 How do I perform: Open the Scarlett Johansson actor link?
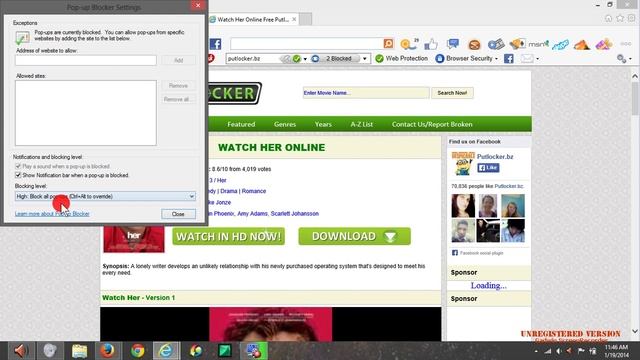(295, 213)
